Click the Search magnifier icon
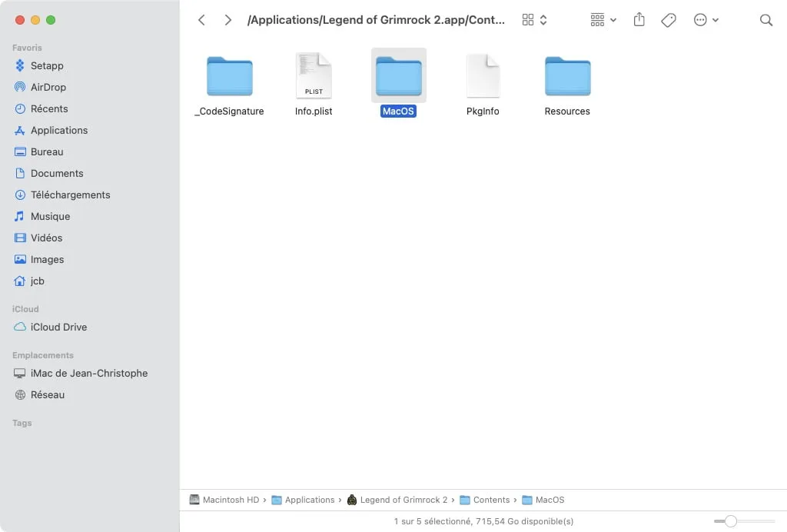787x532 pixels. tap(766, 20)
